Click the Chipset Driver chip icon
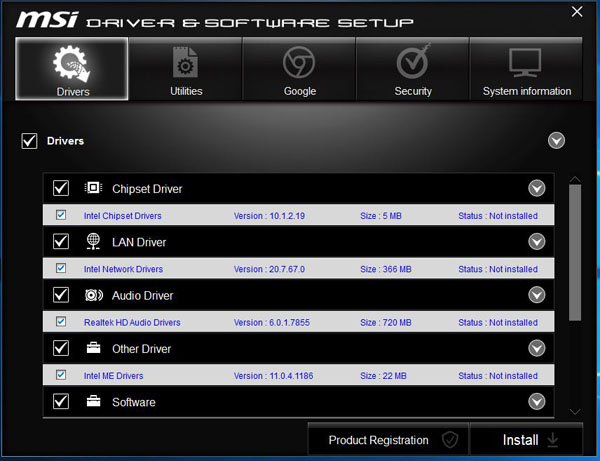 click(x=93, y=188)
